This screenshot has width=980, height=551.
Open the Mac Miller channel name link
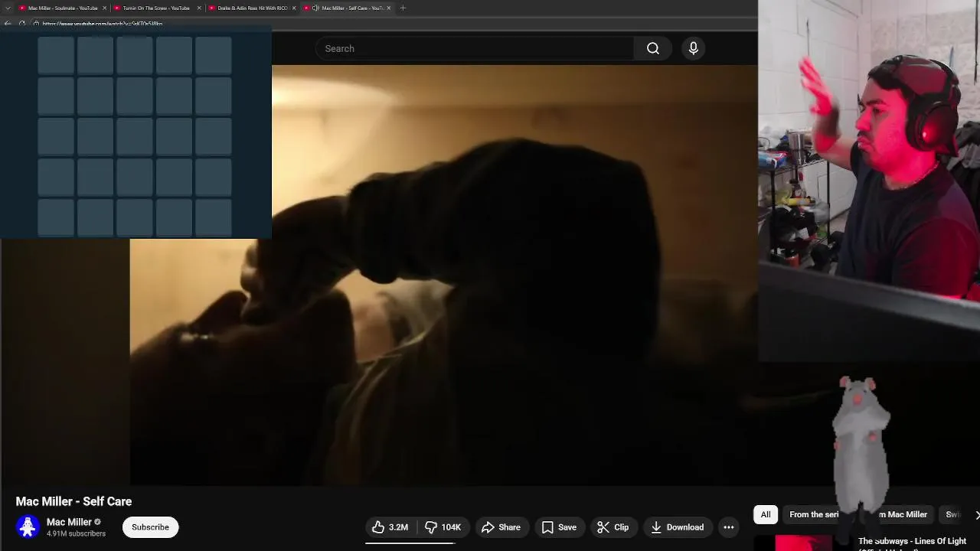(x=69, y=522)
